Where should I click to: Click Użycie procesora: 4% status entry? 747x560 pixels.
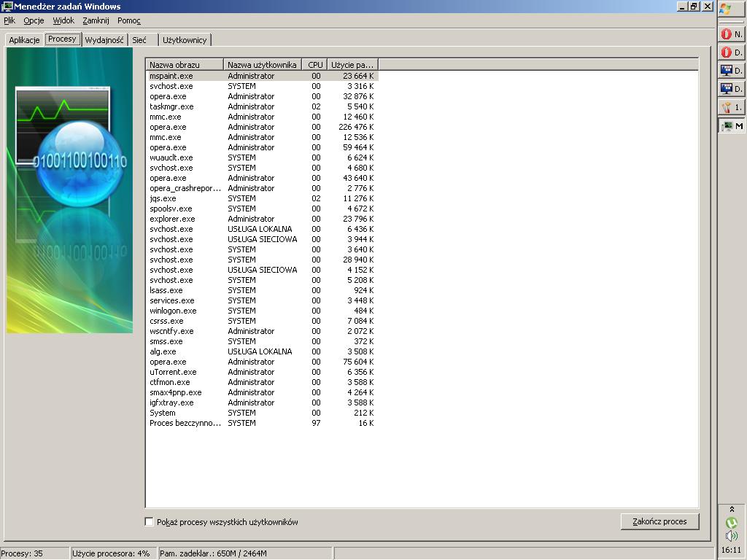[x=114, y=553]
